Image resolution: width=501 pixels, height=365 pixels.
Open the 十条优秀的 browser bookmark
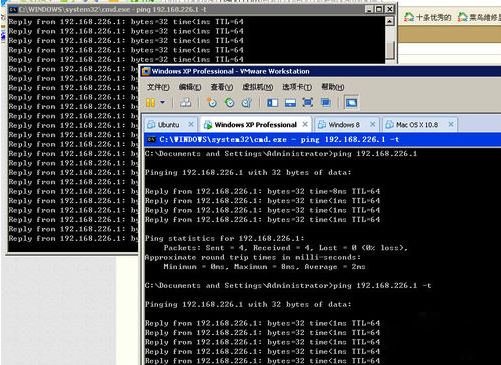coord(428,17)
